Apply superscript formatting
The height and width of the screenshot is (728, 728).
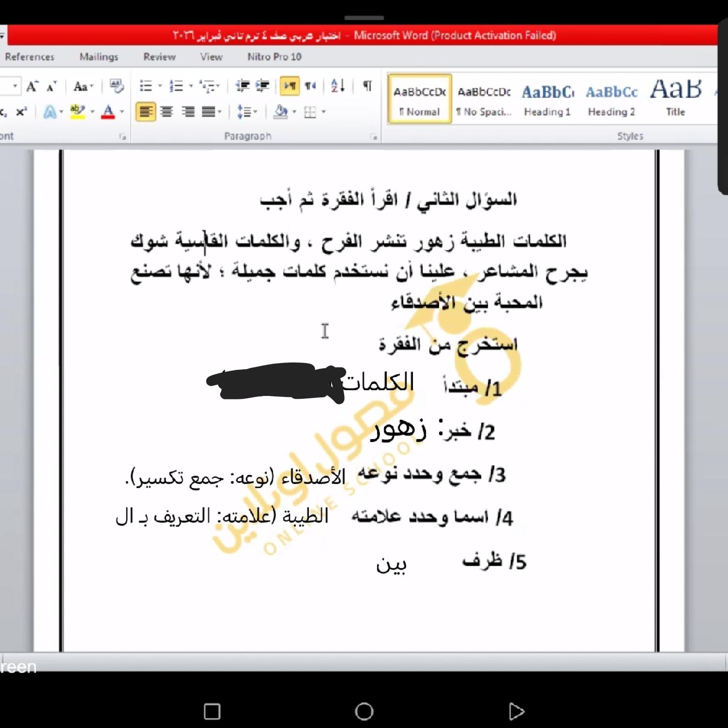[x=21, y=112]
